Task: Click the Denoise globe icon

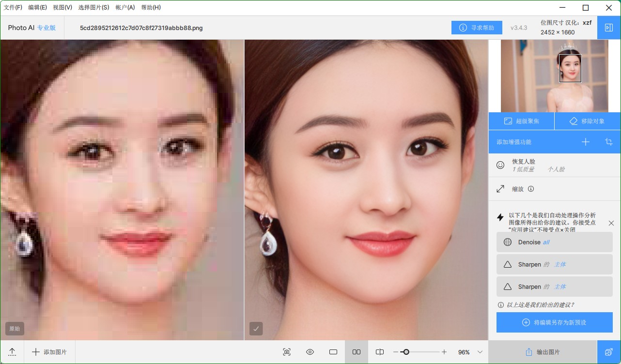Action: click(508, 242)
